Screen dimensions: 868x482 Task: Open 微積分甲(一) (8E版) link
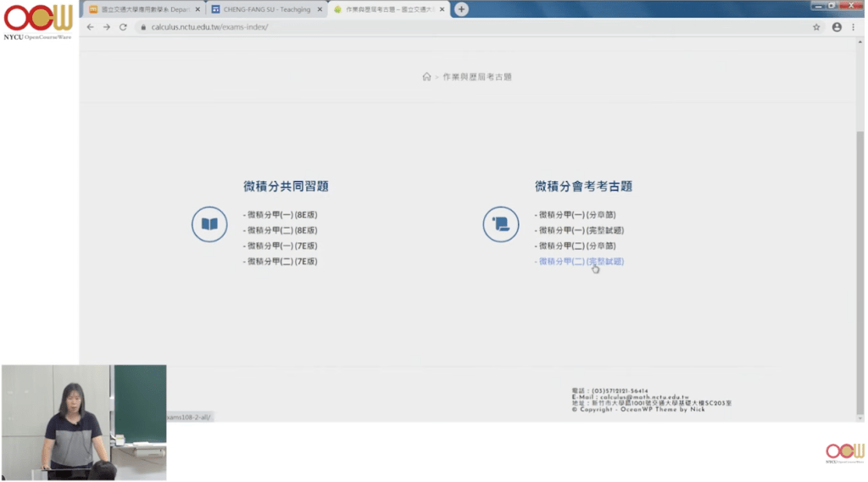coord(281,215)
